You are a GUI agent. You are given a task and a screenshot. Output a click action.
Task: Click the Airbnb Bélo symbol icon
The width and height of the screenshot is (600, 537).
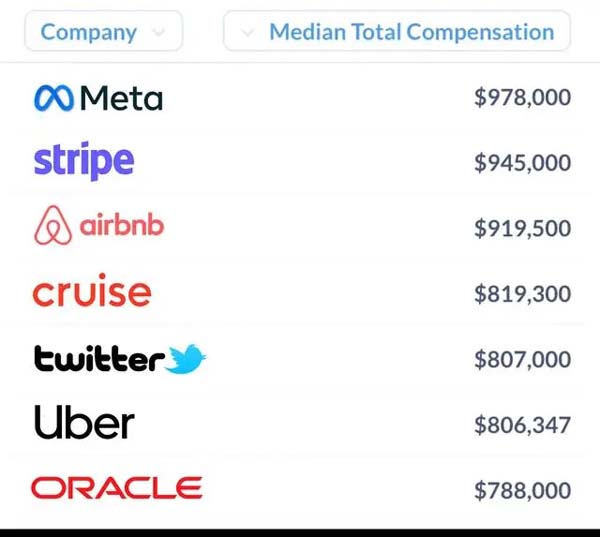(x=53, y=225)
